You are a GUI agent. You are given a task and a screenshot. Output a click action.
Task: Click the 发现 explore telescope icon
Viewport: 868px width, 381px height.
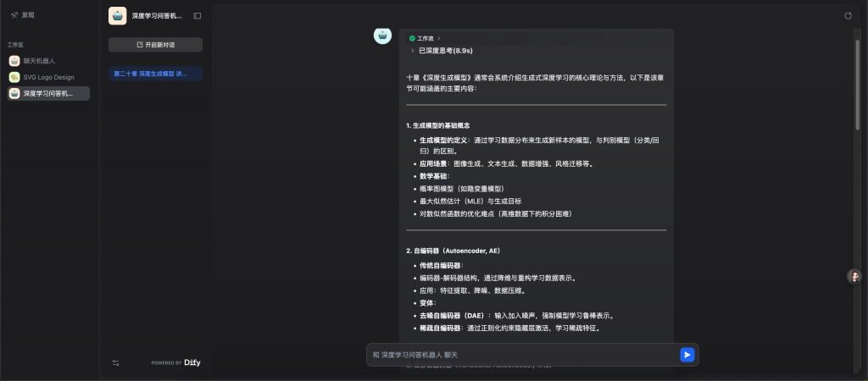coord(14,15)
